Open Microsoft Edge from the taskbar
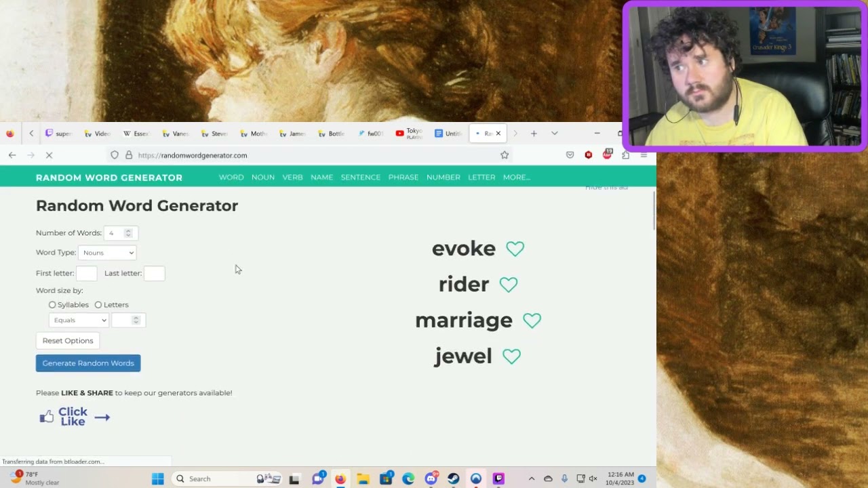 pyautogui.click(x=408, y=479)
